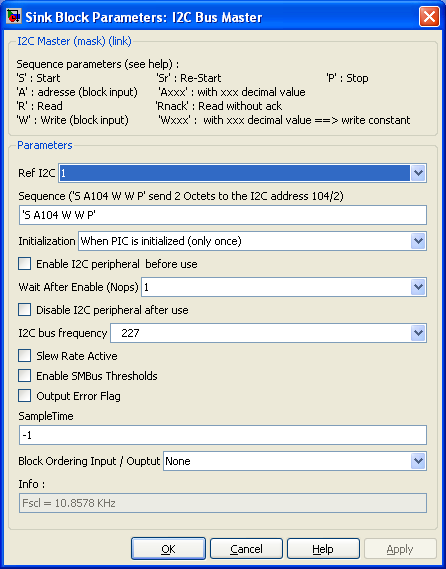
Task: Click the Sequence text input field
Action: (x=223, y=215)
